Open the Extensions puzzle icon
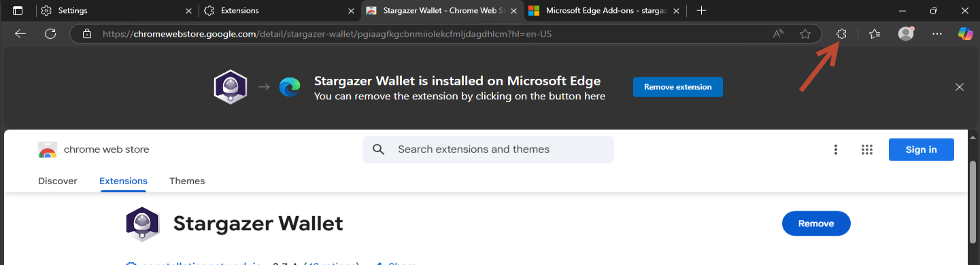The image size is (980, 265). (x=841, y=33)
